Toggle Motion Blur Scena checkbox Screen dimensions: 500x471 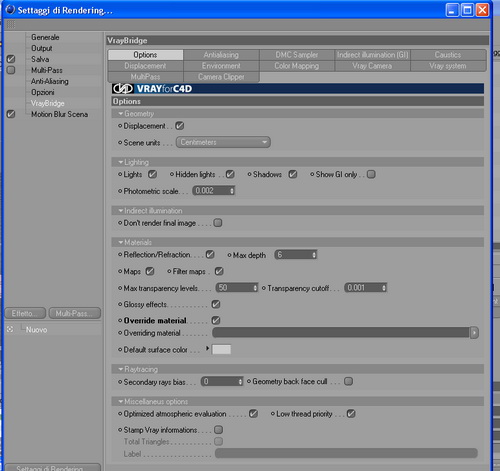click(x=11, y=114)
